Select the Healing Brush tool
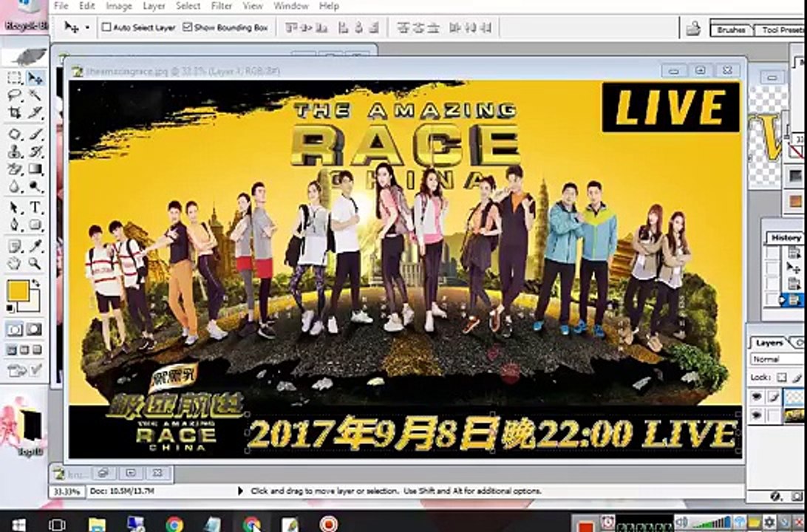 (15, 134)
